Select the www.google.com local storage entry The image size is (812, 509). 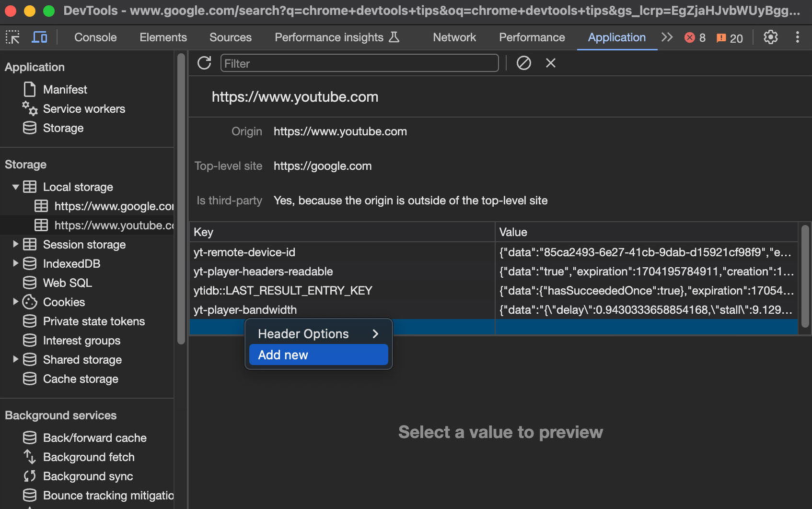click(x=104, y=206)
